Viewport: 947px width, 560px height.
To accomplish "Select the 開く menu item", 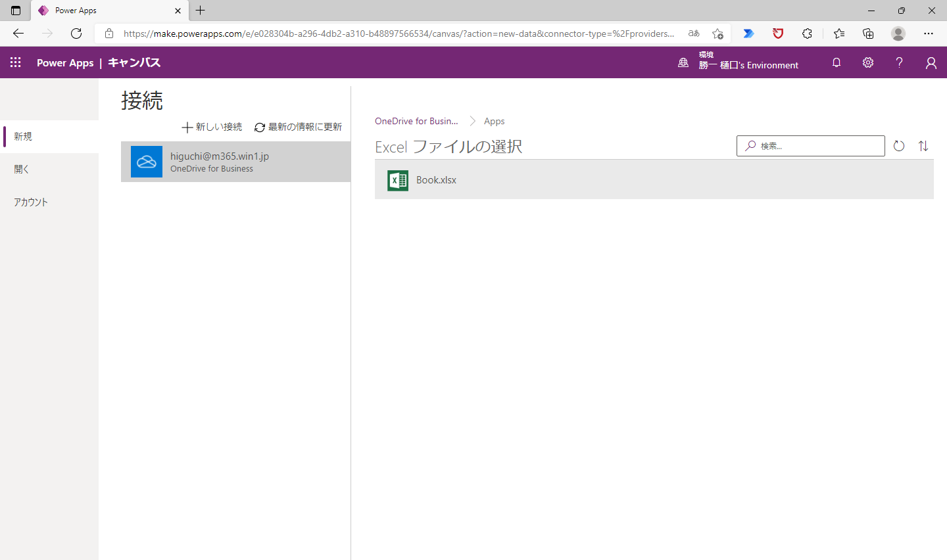I will point(49,170).
